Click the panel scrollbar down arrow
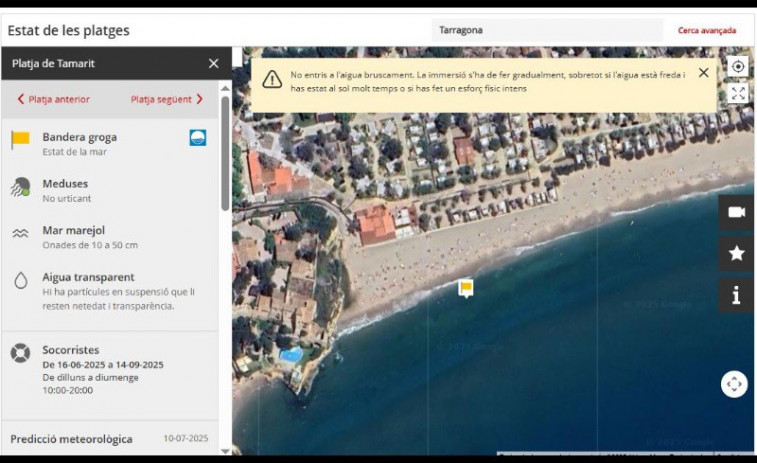 225,451
